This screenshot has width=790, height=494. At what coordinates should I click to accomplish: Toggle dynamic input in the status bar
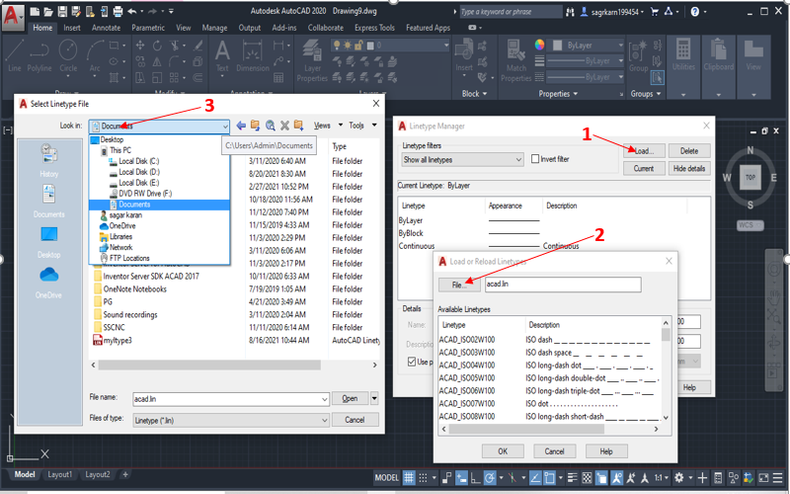[461, 477]
